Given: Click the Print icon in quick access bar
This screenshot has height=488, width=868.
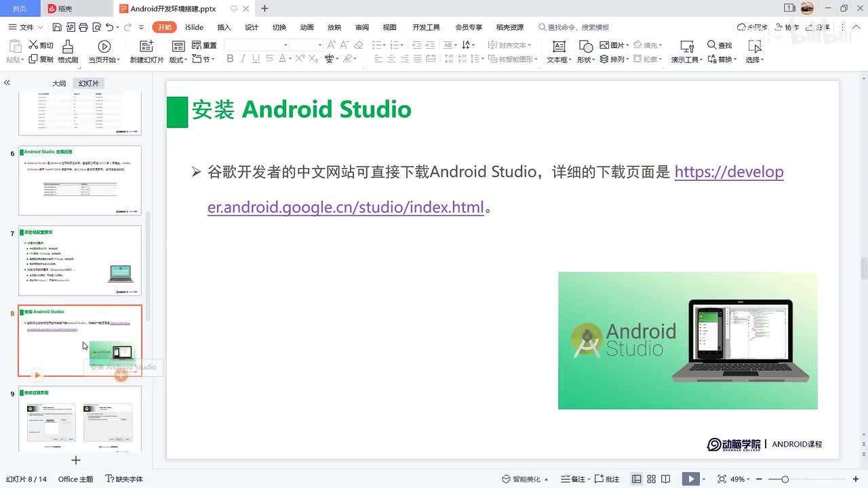Looking at the screenshot, I should pyautogui.click(x=83, y=27).
